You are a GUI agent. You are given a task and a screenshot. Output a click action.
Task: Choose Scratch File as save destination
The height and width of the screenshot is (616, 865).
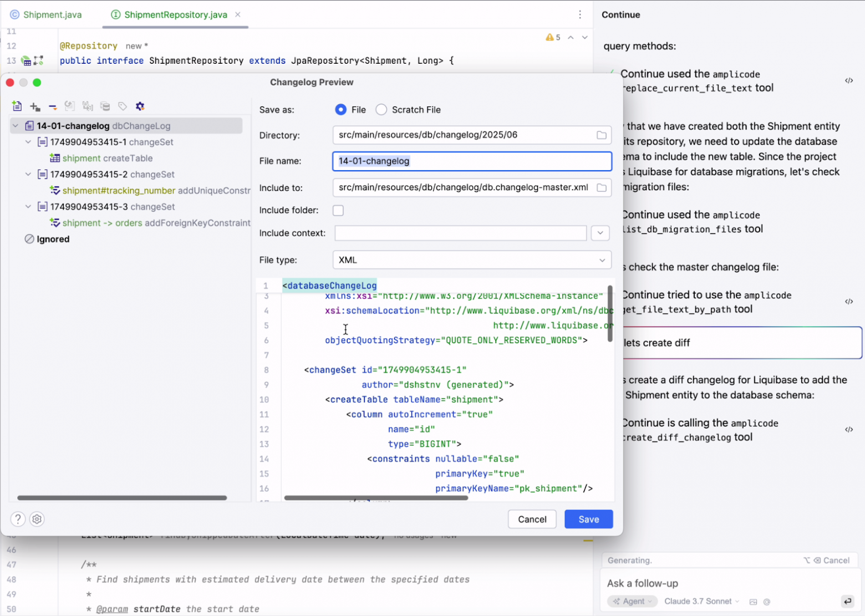tap(381, 110)
